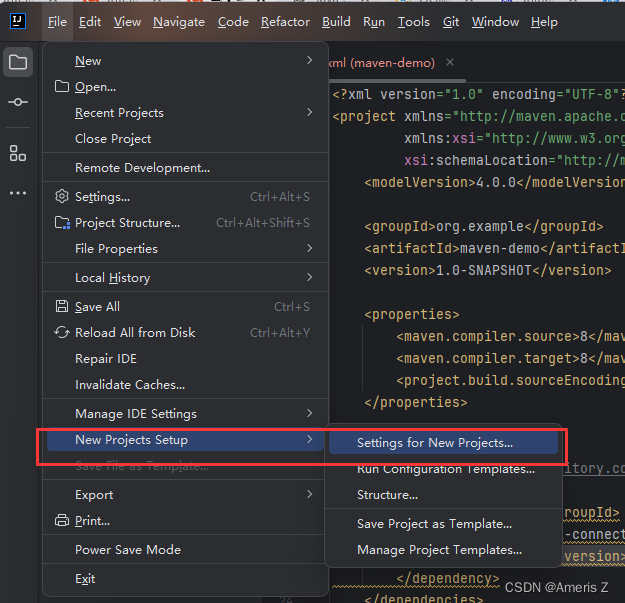Switch to the pom.xml (maven-demo) editor tab
Image resolution: width=625 pixels, height=603 pixels.
(x=382, y=63)
